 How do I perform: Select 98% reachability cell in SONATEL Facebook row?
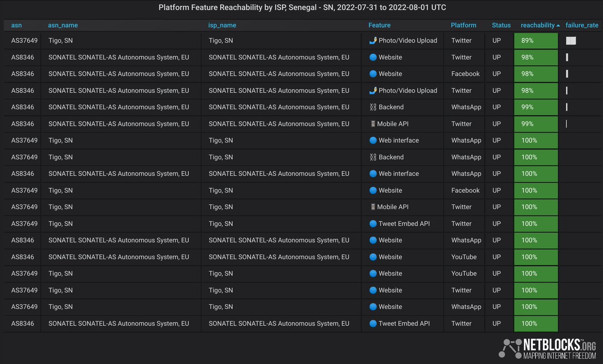536,74
